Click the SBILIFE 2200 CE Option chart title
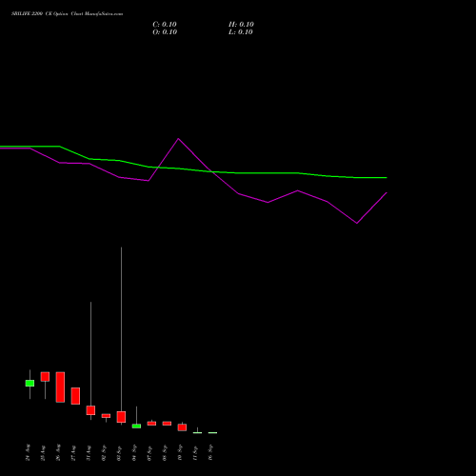Viewport: 476px width, 476px height. pos(67,14)
